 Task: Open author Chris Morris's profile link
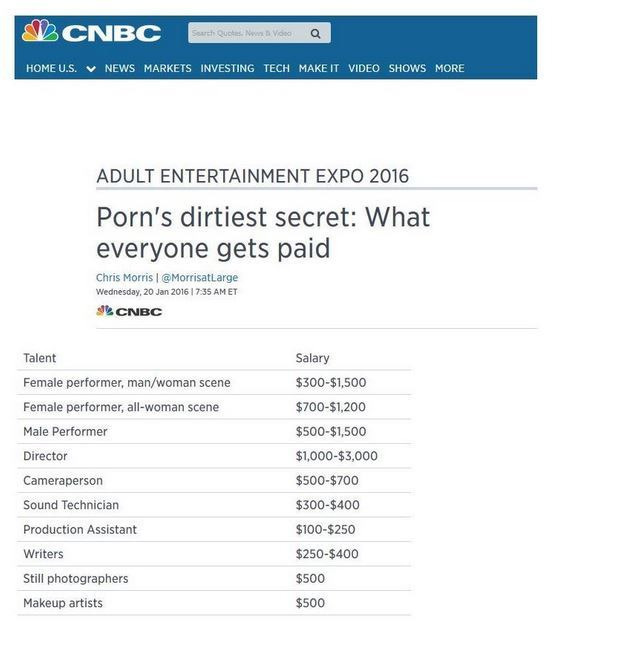point(124,277)
